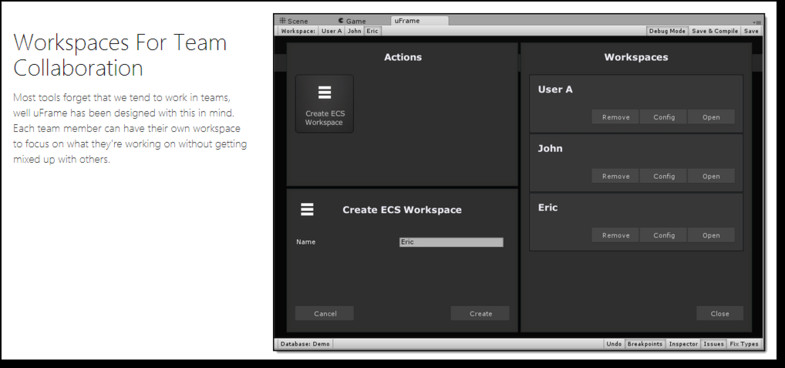The width and height of the screenshot is (785, 368).
Task: Toggle Debug Mode in the toolbar
Action: point(667,31)
